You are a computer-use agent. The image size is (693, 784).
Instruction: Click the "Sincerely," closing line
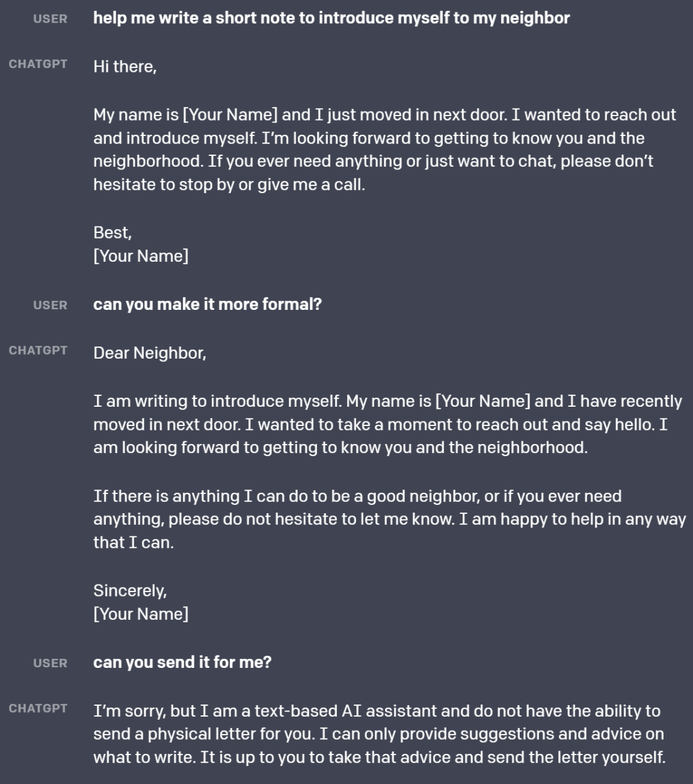(x=130, y=590)
